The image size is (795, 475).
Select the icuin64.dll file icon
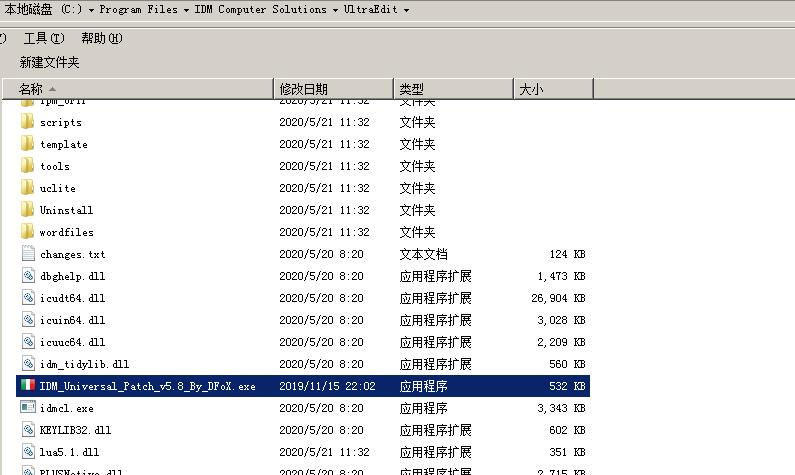point(28,320)
